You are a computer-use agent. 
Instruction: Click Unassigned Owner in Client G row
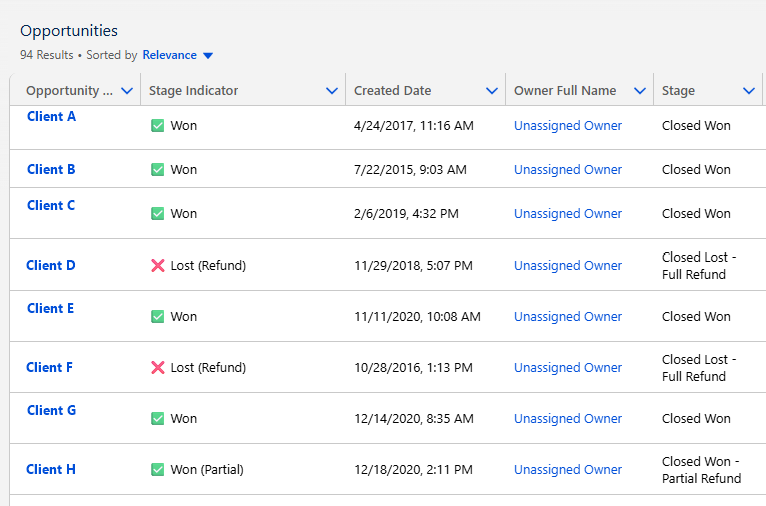coord(568,419)
